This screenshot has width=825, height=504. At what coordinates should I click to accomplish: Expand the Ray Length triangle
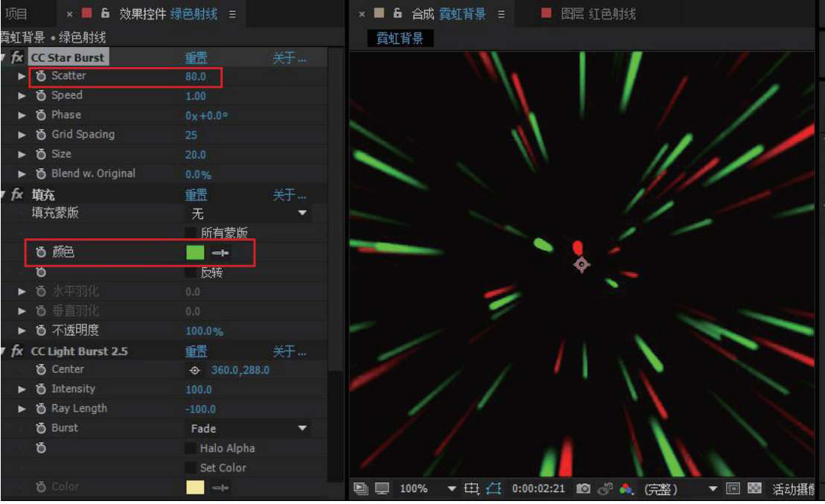click(22, 409)
